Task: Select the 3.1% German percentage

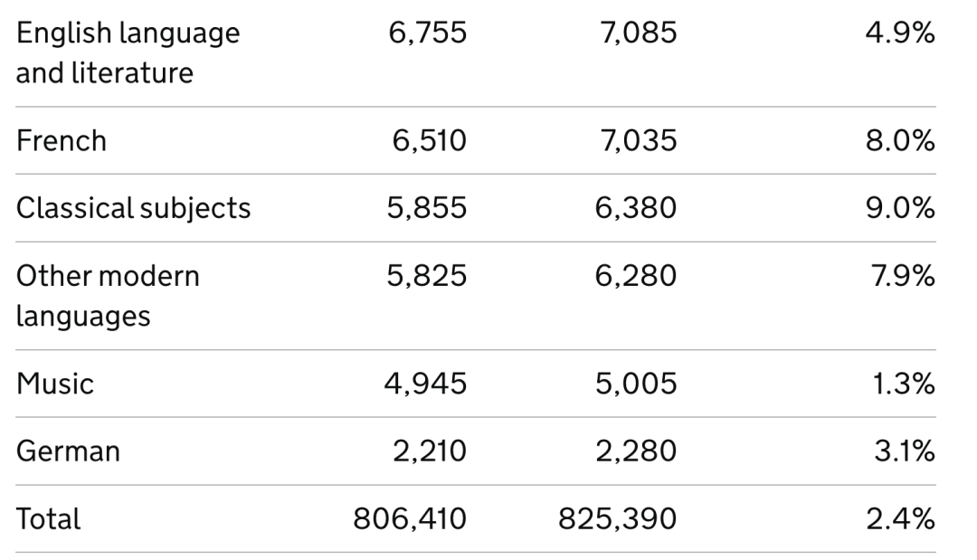Action: (x=905, y=451)
